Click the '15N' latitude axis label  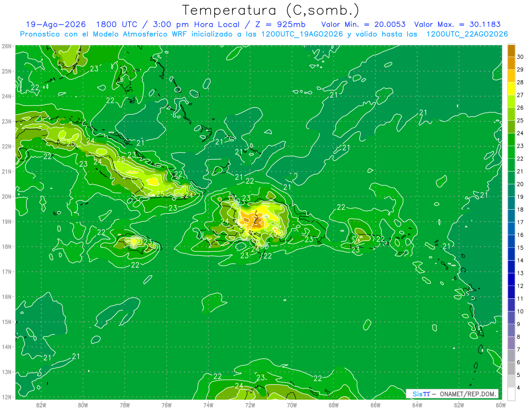click(7, 321)
